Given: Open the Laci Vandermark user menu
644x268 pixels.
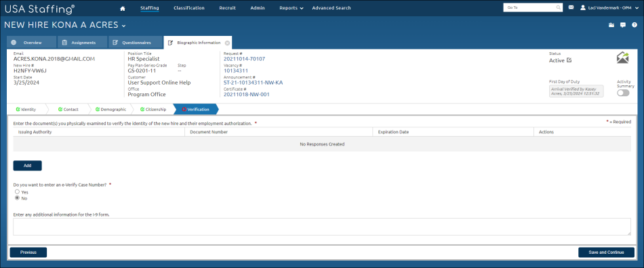Looking at the screenshot, I should coord(609,7).
